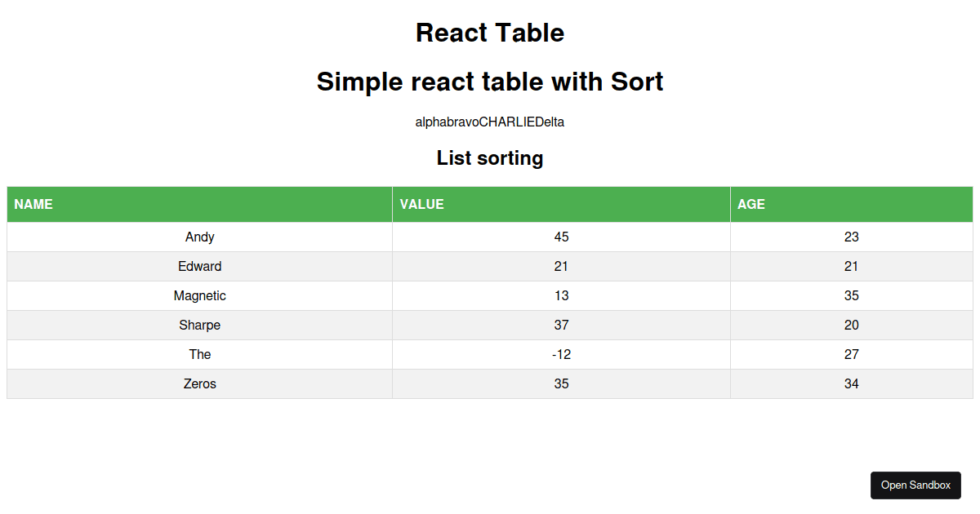Select the row for Edward
The height and width of the screenshot is (514, 980).
200,266
